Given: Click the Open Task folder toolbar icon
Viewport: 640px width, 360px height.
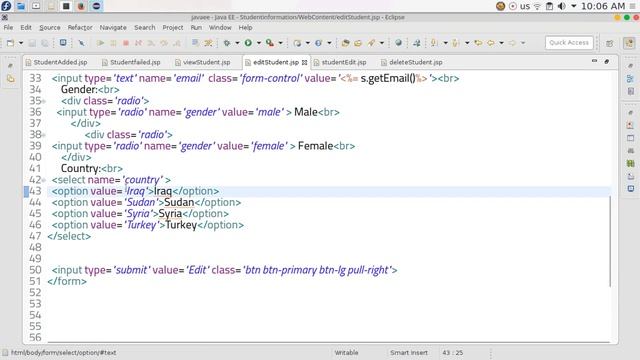Looking at the screenshot, I should click(x=358, y=43).
